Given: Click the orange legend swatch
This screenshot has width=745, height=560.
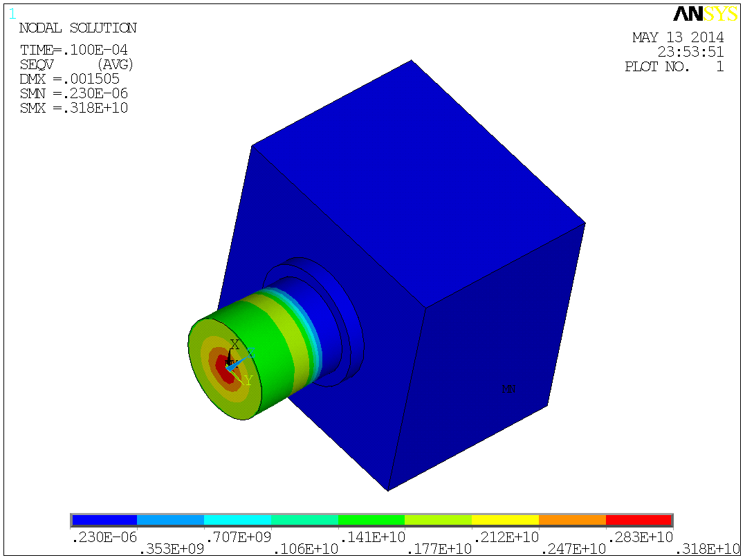Looking at the screenshot, I should [x=572, y=520].
